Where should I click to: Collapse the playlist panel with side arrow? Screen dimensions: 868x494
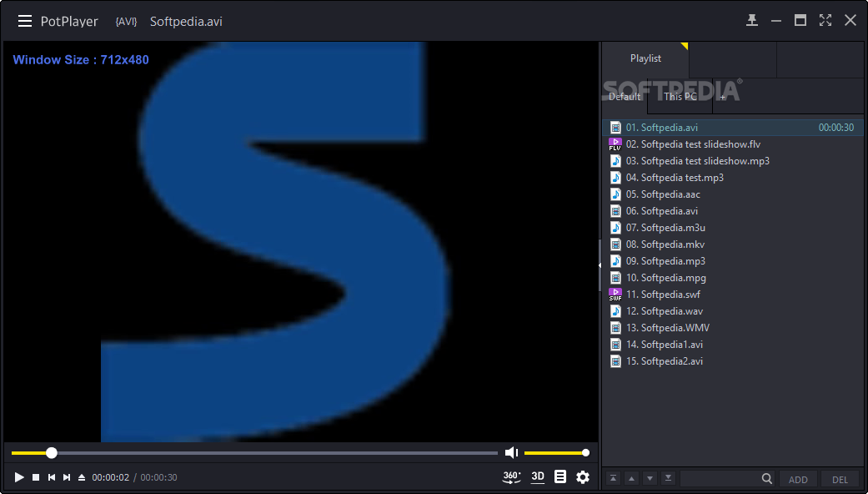pos(600,266)
